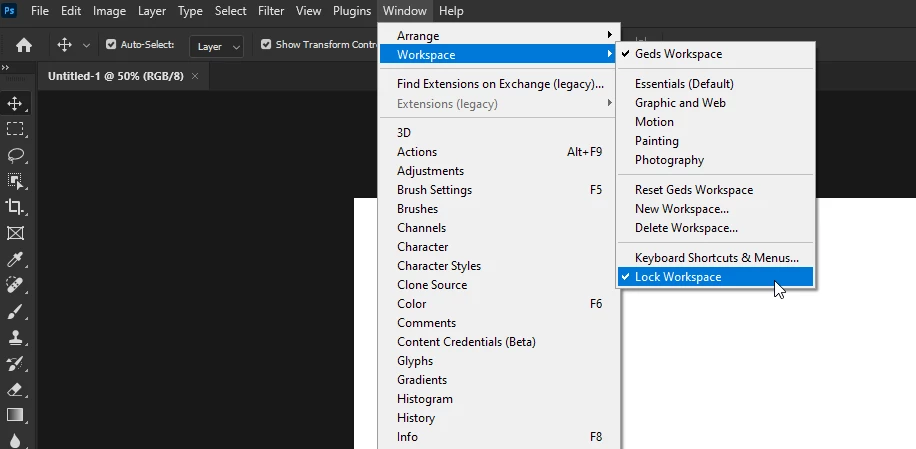
Task: Open the Adjustments panel
Action: pyautogui.click(x=499, y=171)
